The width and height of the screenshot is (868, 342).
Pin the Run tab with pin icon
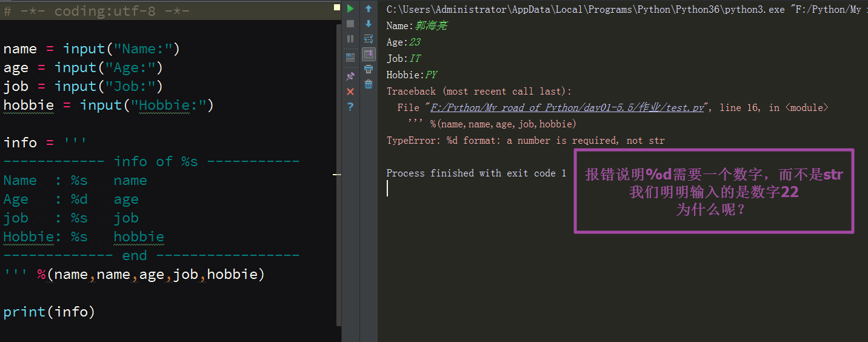[350, 76]
